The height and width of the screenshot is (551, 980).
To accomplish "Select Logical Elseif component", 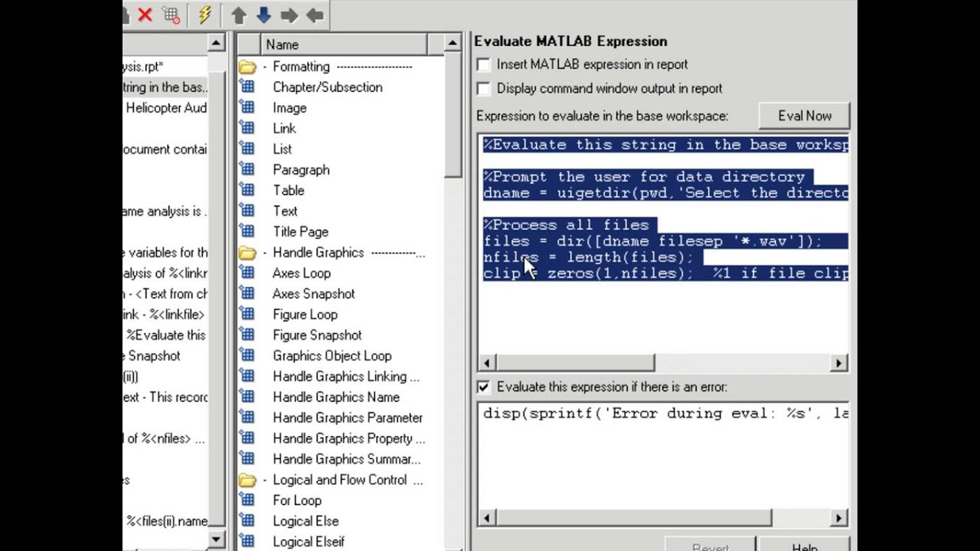I will pyautogui.click(x=309, y=542).
